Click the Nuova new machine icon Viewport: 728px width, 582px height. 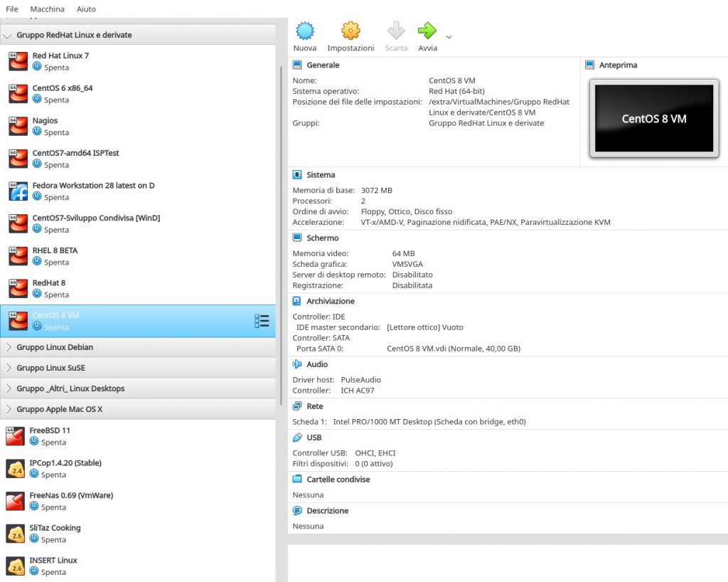click(304, 31)
